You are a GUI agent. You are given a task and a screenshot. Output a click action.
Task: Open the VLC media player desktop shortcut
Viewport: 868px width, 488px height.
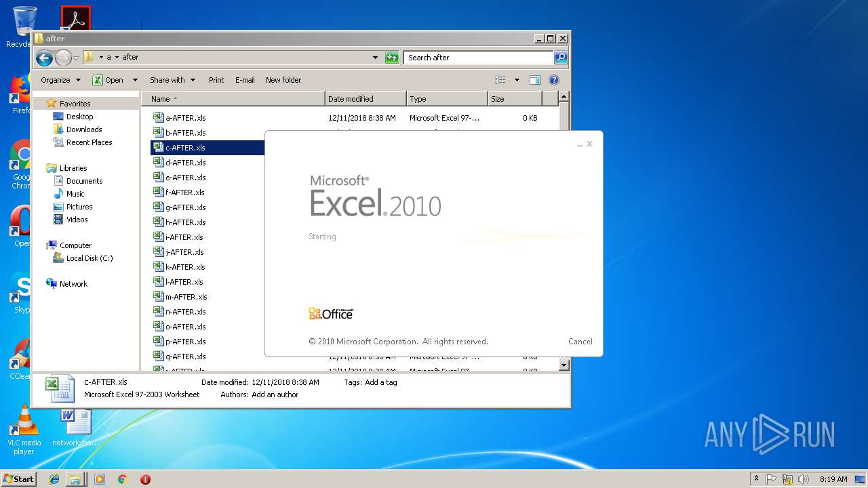pyautogui.click(x=24, y=430)
